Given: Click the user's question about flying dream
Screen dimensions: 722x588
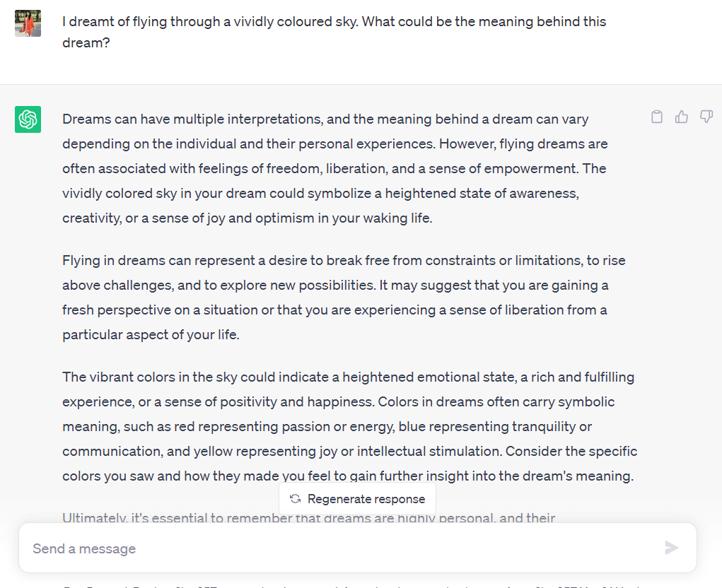Looking at the screenshot, I should (x=334, y=32).
